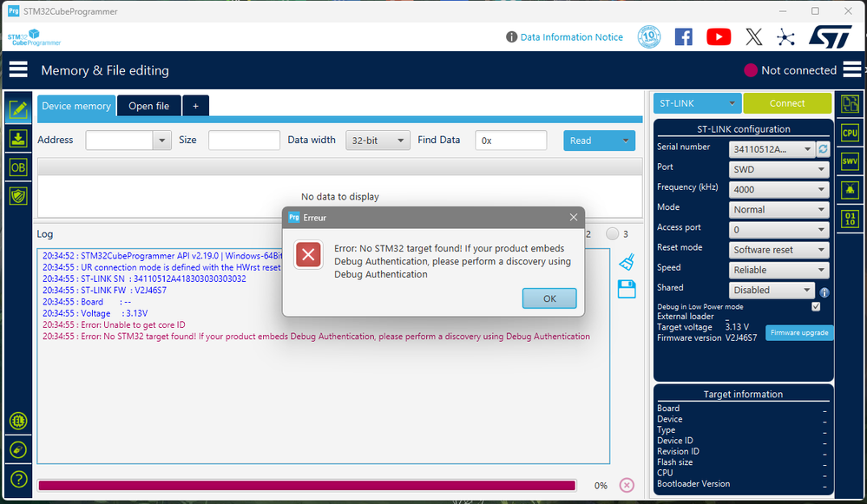Click the Size input field
Screen dimensions: 867x504
point(244,141)
